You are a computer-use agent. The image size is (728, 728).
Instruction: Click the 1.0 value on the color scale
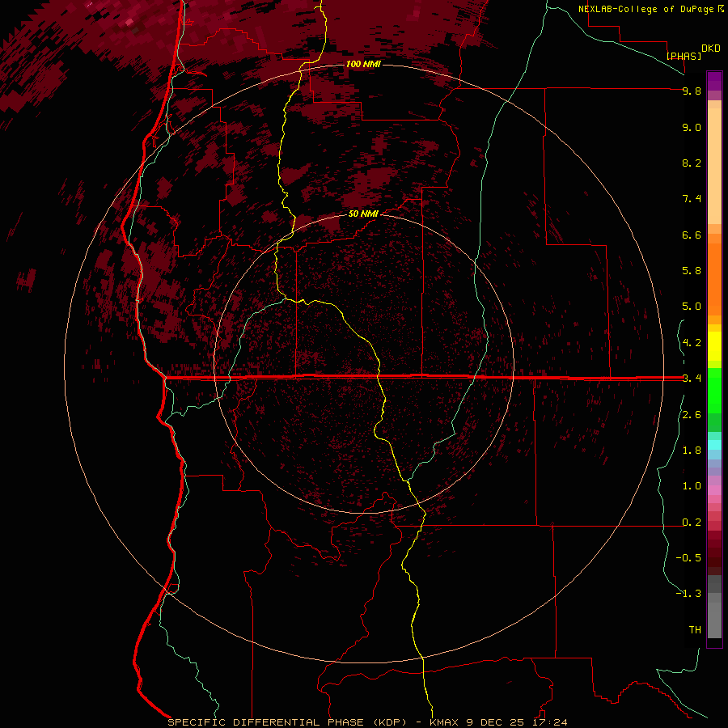tap(692, 486)
